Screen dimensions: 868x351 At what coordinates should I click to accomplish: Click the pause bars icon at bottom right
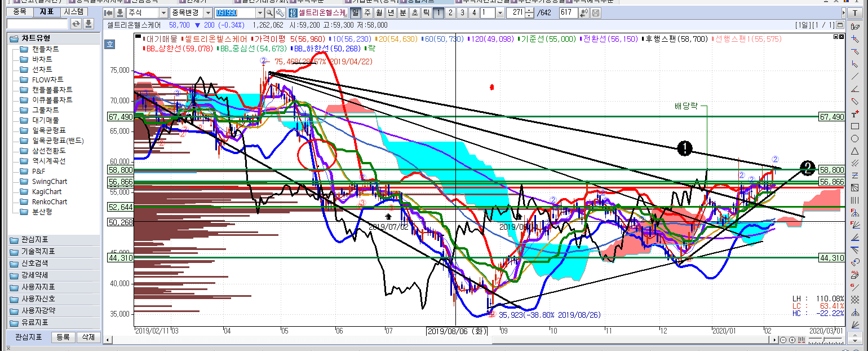(801, 340)
